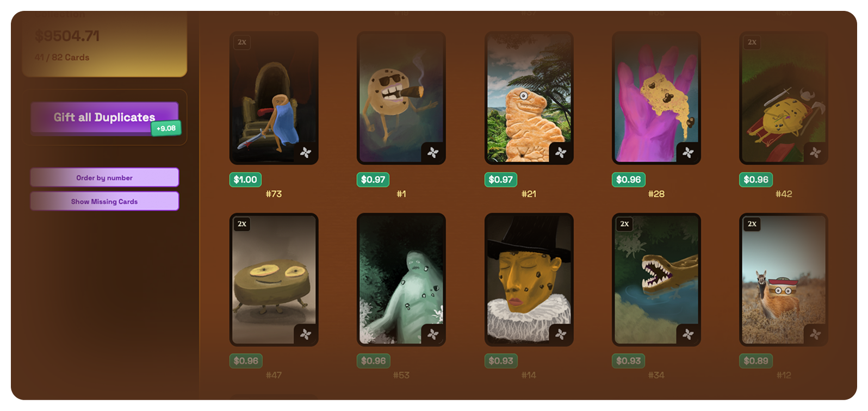The height and width of the screenshot is (411, 868).
Task: Click pinwheel icon on top hat card #14
Action: (x=561, y=334)
